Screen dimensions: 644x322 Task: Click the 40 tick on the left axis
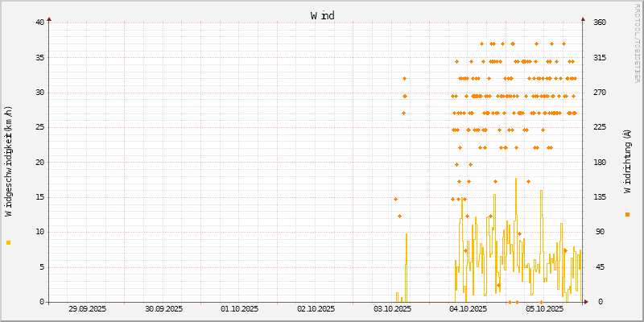[39, 23]
